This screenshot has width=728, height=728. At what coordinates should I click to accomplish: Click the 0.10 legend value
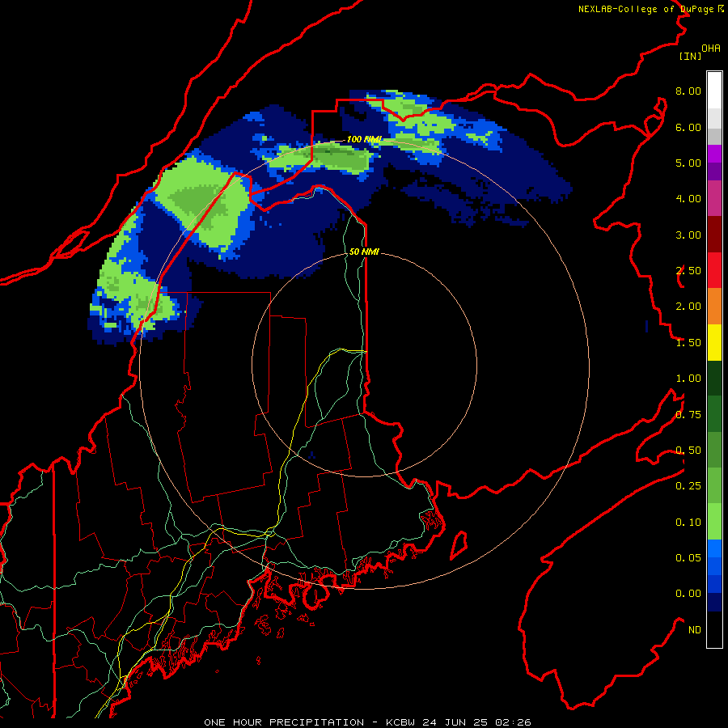[x=688, y=523]
